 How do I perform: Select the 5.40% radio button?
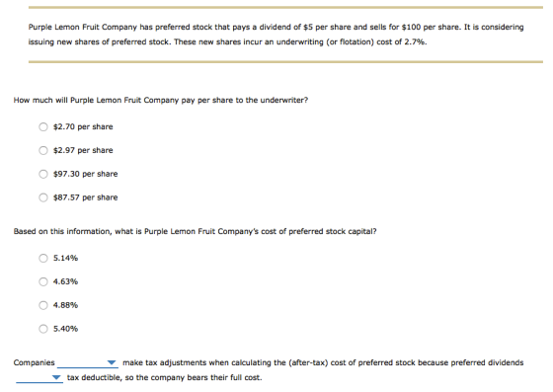click(x=43, y=329)
